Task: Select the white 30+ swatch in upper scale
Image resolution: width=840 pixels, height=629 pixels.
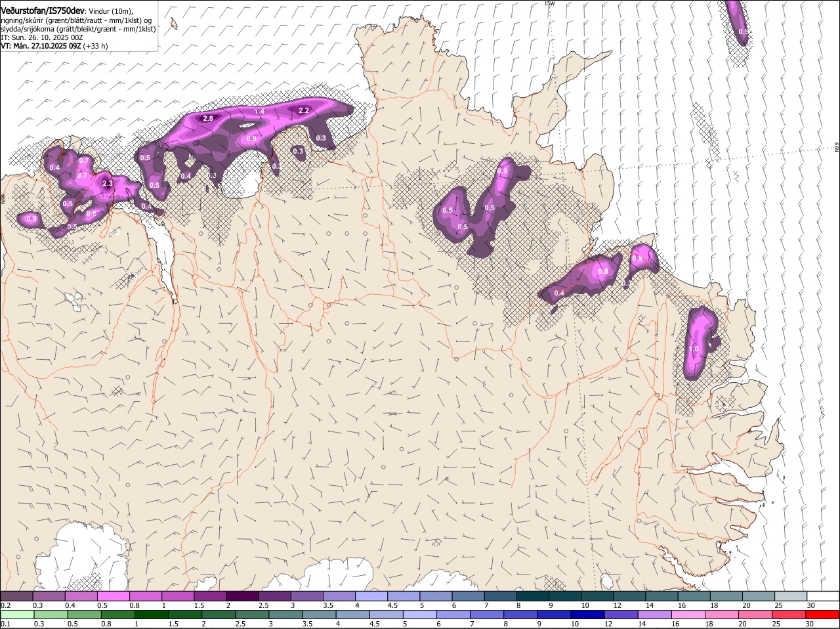Action: [824, 596]
